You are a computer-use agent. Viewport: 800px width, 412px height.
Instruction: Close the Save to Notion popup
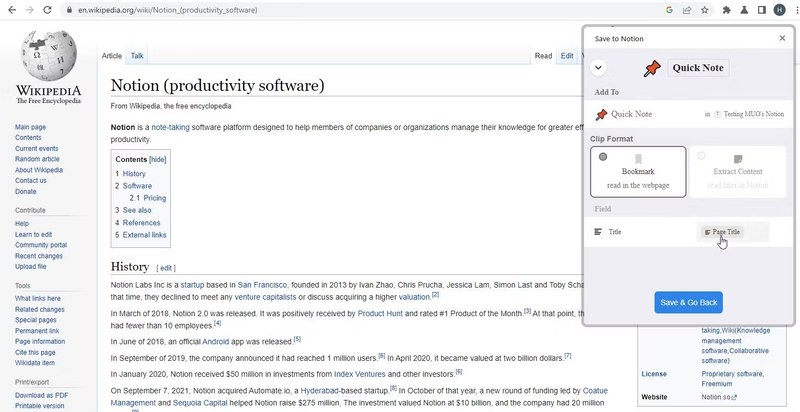click(x=782, y=38)
